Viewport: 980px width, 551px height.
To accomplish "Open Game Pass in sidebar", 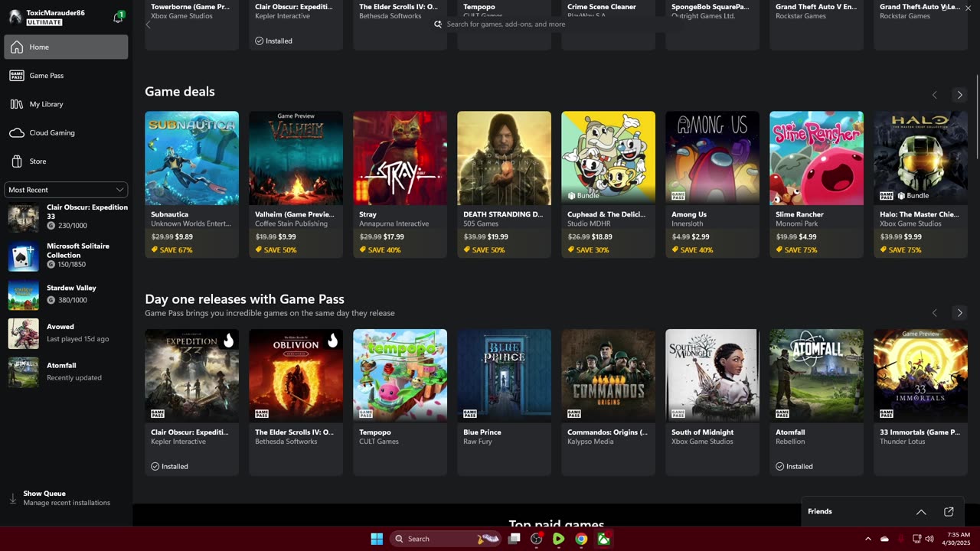I will (66, 75).
